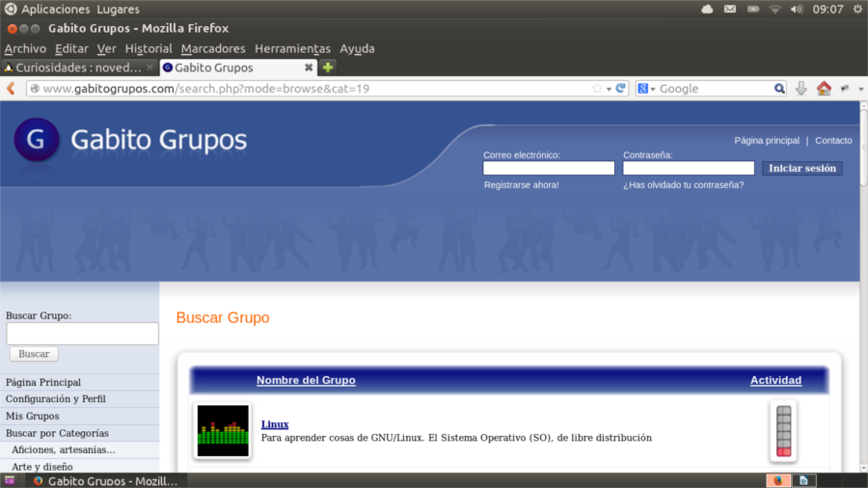
Task: Open the Ayuda menu
Action: [357, 48]
